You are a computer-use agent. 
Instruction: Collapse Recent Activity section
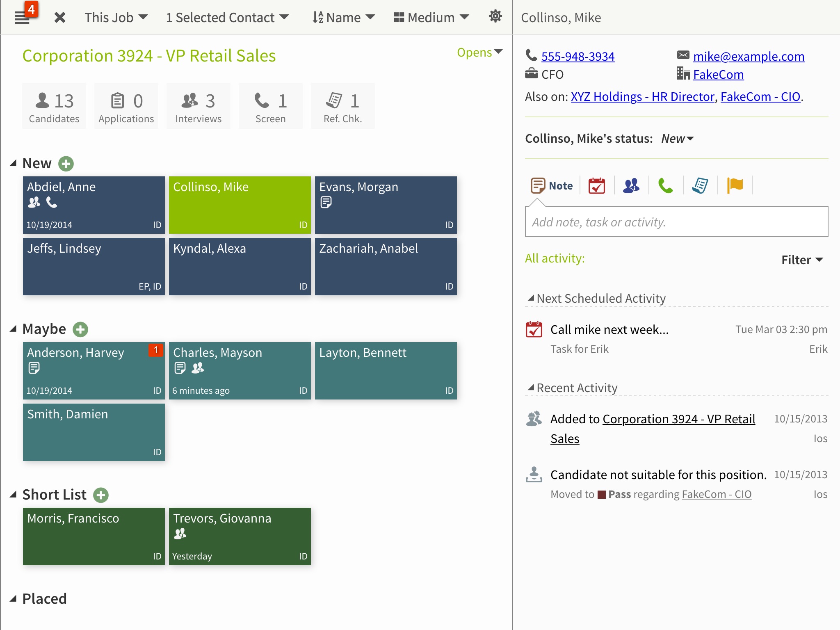531,388
